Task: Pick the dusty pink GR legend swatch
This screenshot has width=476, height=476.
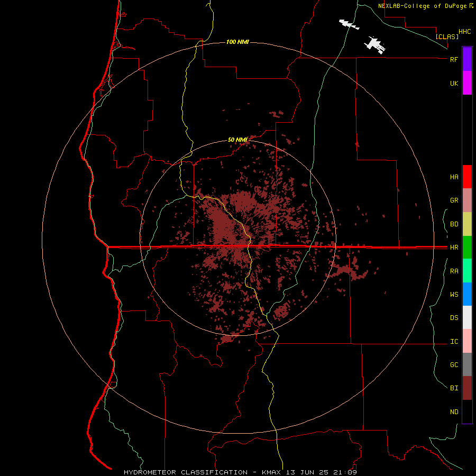Action: point(467,200)
